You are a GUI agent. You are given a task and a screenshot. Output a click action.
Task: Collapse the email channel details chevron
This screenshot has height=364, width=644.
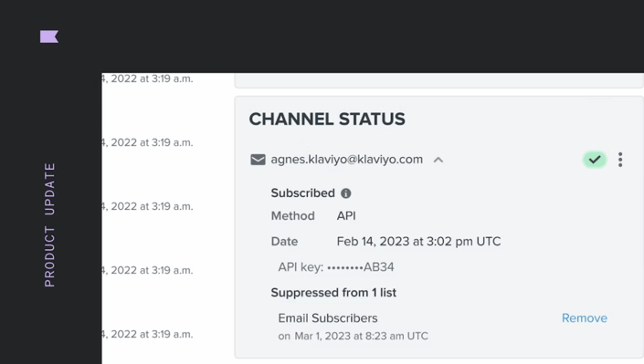tap(438, 160)
